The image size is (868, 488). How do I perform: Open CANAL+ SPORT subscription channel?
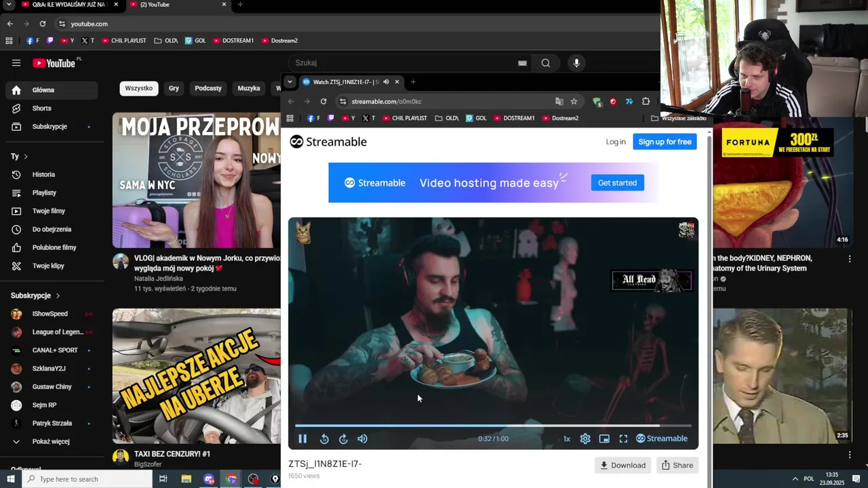coord(52,350)
